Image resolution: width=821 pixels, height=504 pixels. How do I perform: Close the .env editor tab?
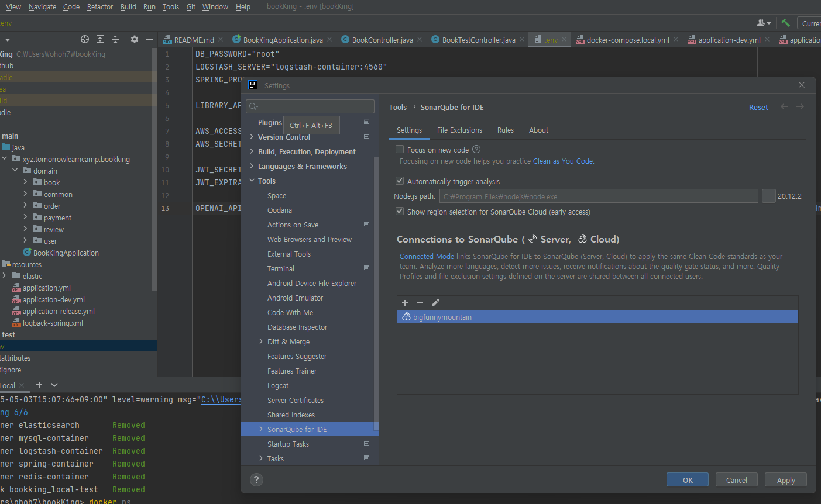(564, 39)
